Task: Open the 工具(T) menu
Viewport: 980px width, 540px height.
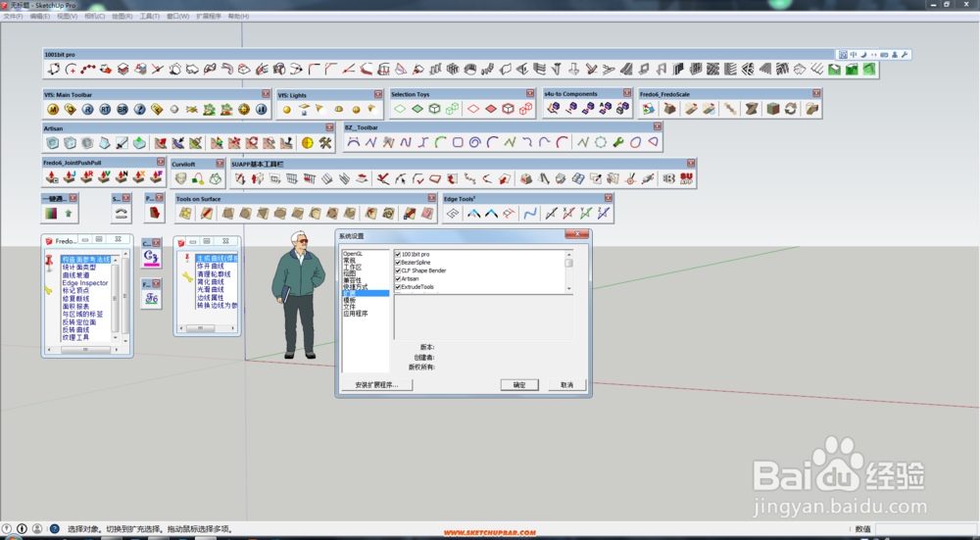Action: (149, 17)
